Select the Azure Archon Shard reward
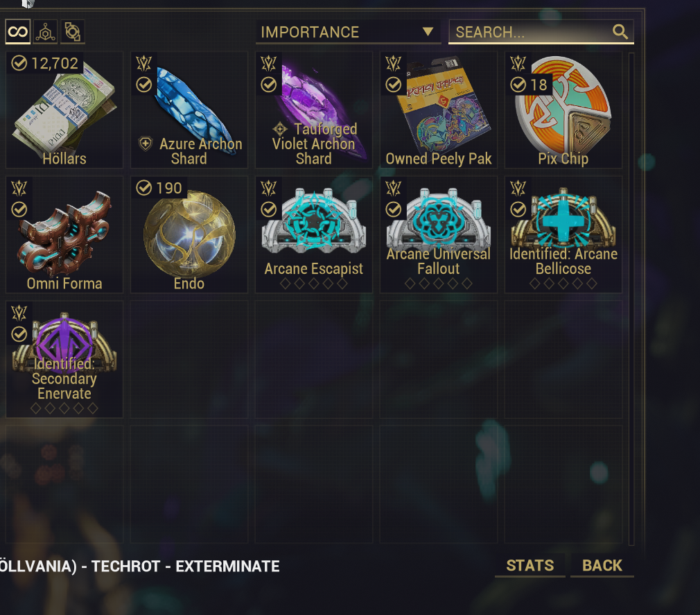The image size is (700, 615). tap(189, 110)
